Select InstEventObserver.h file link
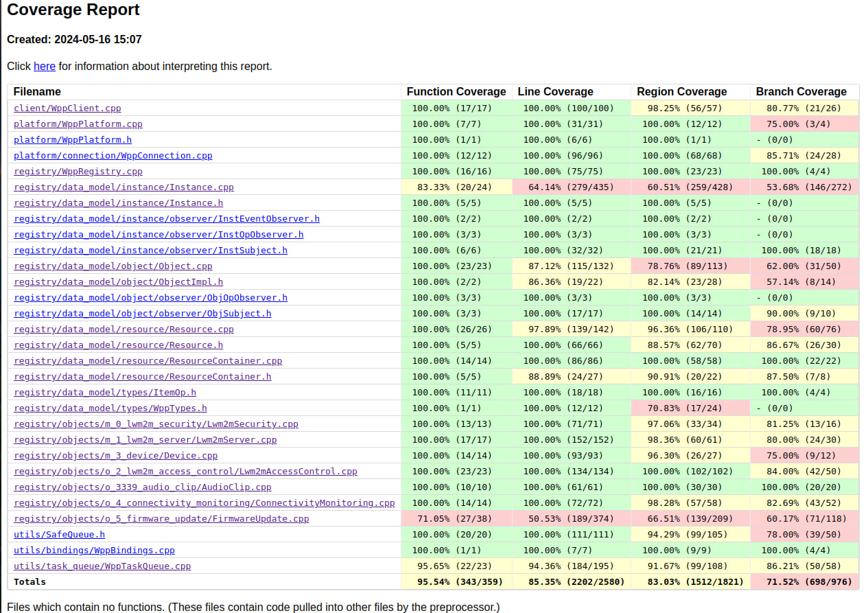The width and height of the screenshot is (868, 613). (x=167, y=219)
